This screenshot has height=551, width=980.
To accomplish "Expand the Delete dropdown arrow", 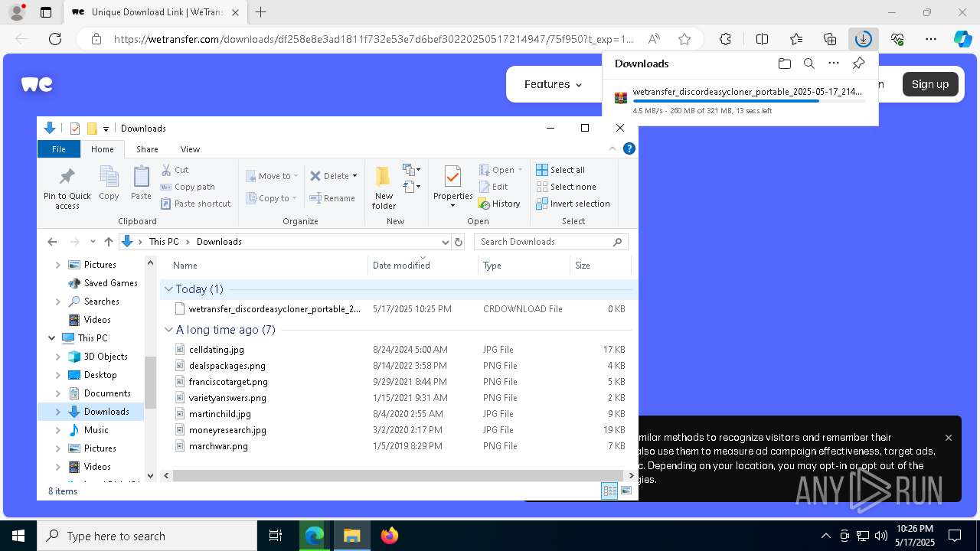I will [354, 176].
